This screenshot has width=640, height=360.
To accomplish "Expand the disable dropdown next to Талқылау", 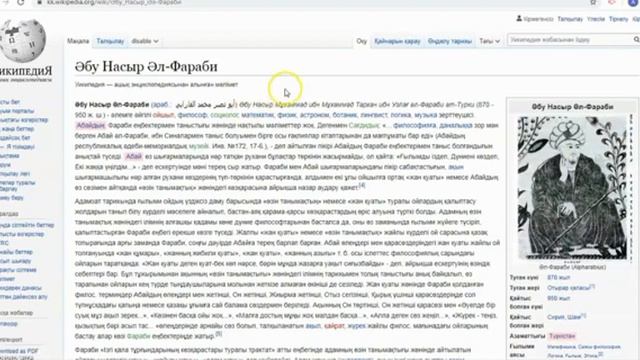I will pos(145,41).
